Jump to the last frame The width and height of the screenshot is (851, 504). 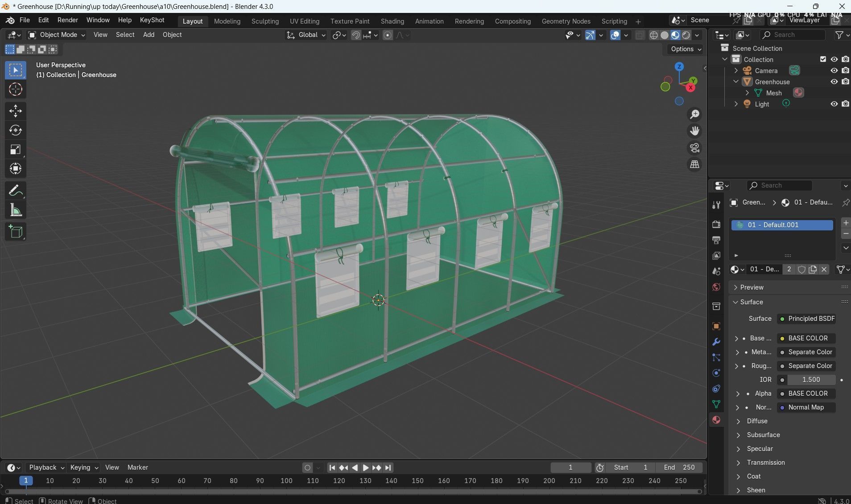point(388,468)
